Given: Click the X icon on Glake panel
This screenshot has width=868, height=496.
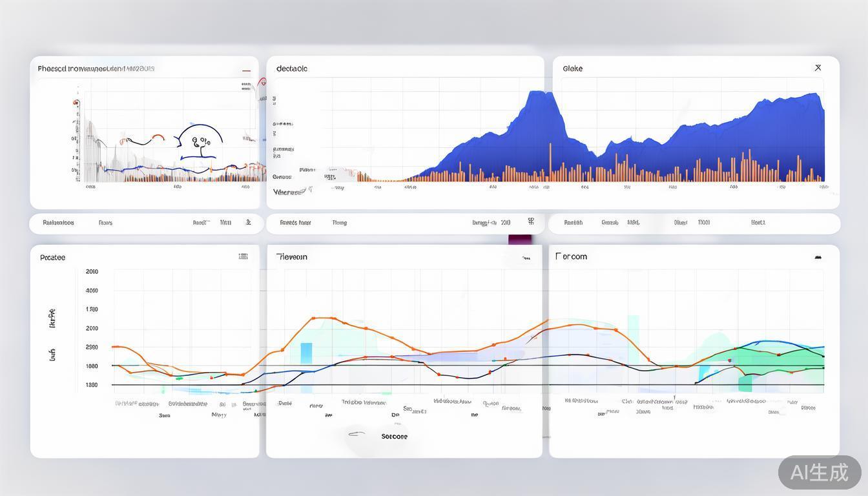Looking at the screenshot, I should click(x=818, y=68).
